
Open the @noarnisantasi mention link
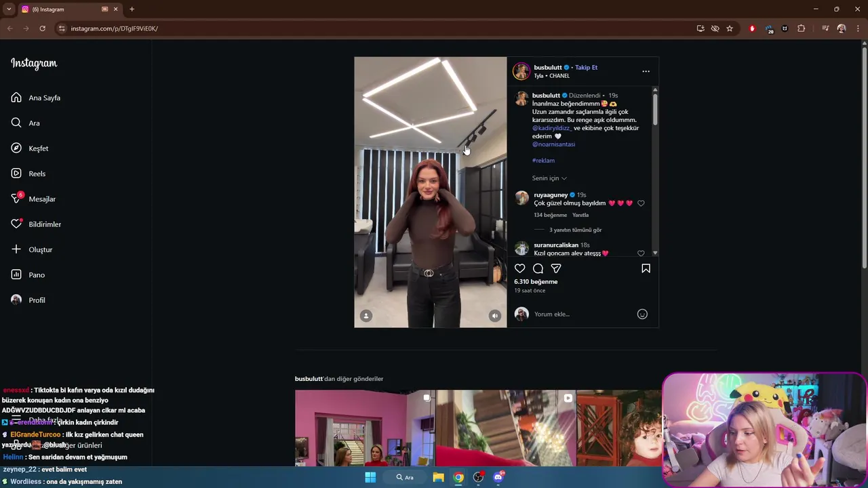click(553, 144)
